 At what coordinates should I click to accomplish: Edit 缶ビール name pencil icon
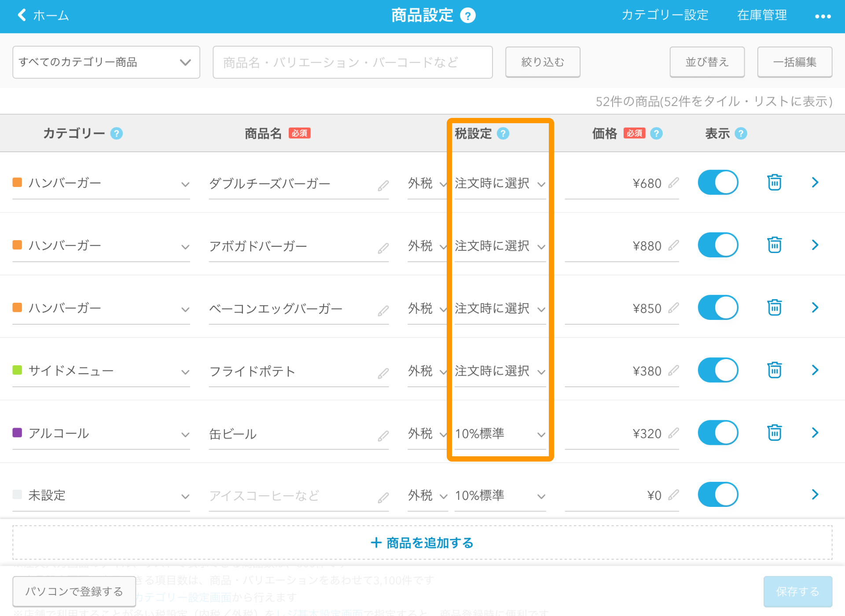[383, 436]
